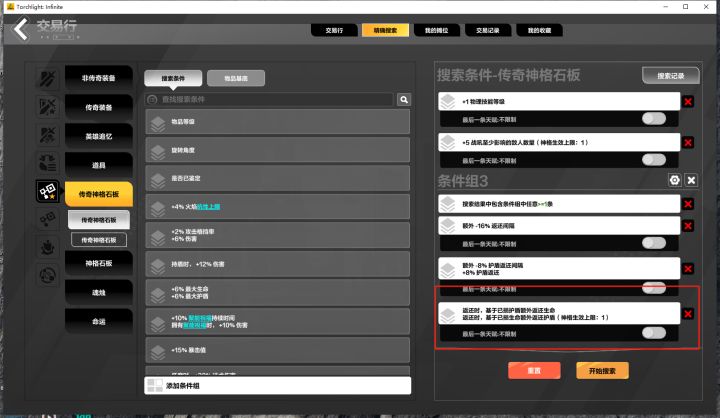This screenshot has height=418, width=720.
Task: Click the orange 开始搜索 button
Action: click(x=602, y=370)
